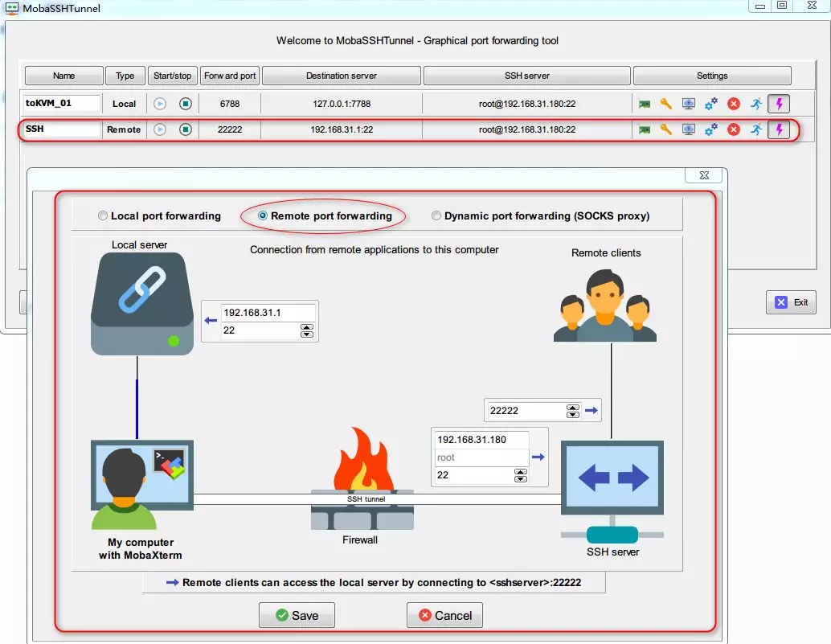Toggle lightning auto-reconnect for SSH tunnel
The width and height of the screenshot is (831, 644).
click(x=779, y=129)
